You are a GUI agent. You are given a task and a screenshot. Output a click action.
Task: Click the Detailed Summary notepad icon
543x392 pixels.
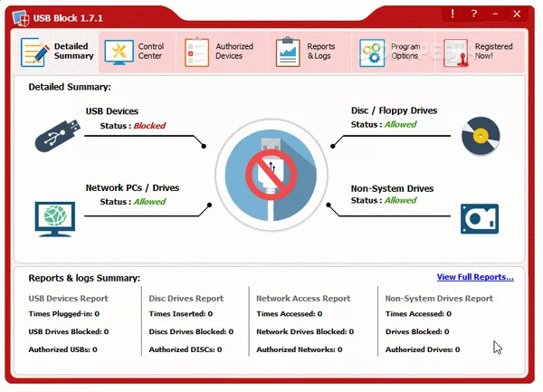pos(34,53)
